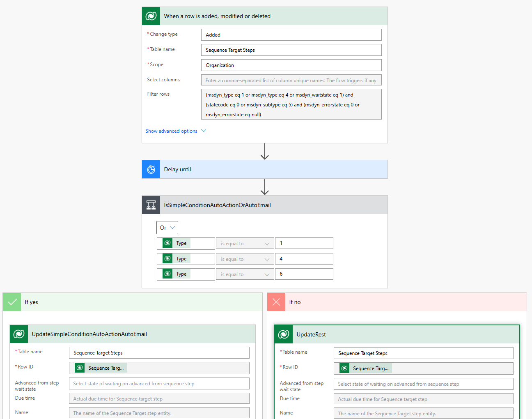This screenshot has width=532, height=419.
Task: Open first row 'is equal to' operator dropdown
Action: point(245,244)
